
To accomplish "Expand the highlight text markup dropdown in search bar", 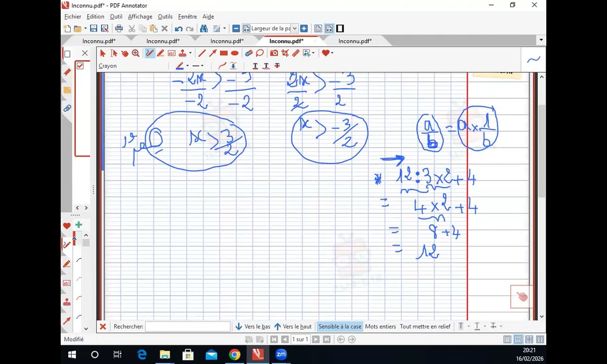I will (469, 327).
